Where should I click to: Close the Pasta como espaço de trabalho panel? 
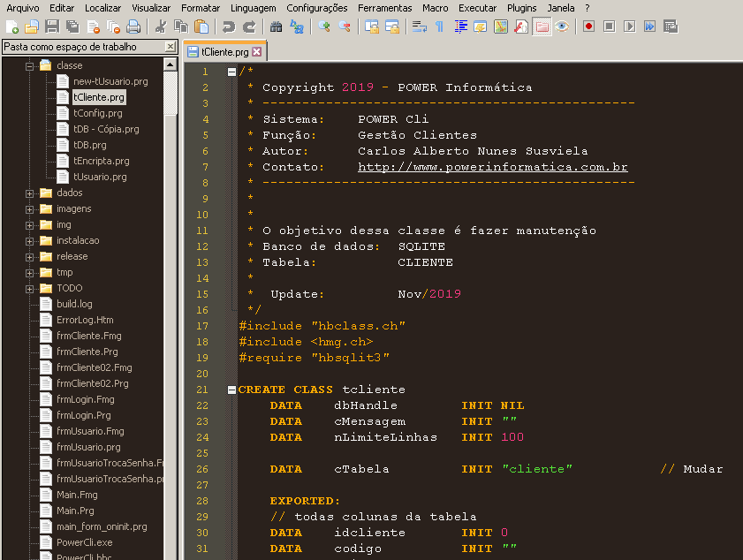coord(171,46)
